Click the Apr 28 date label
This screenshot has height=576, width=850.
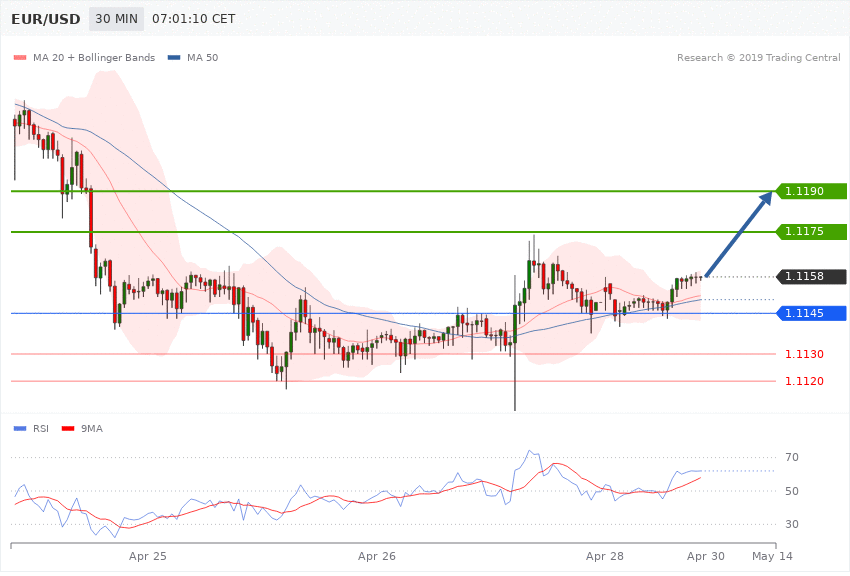[x=604, y=556]
